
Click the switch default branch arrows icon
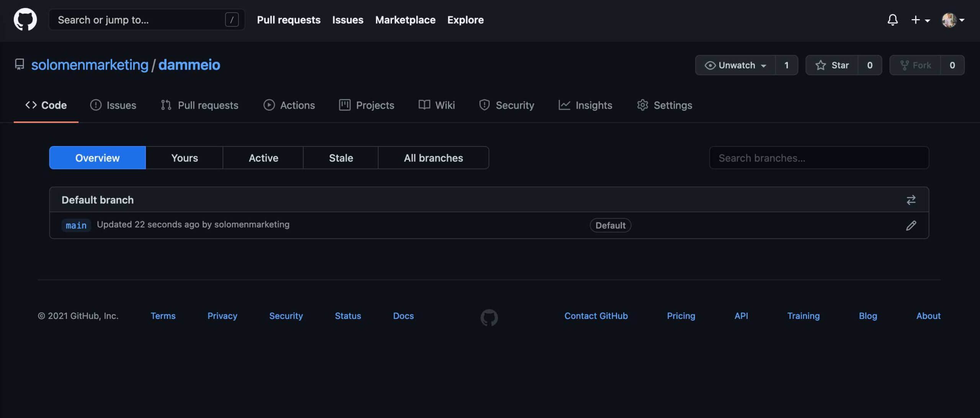coord(911,200)
